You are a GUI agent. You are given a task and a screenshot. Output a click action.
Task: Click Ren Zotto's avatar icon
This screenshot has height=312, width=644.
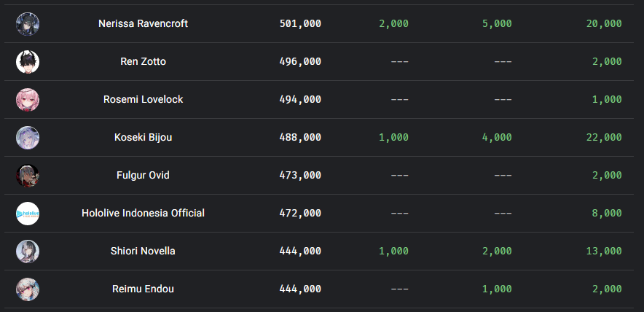click(28, 61)
